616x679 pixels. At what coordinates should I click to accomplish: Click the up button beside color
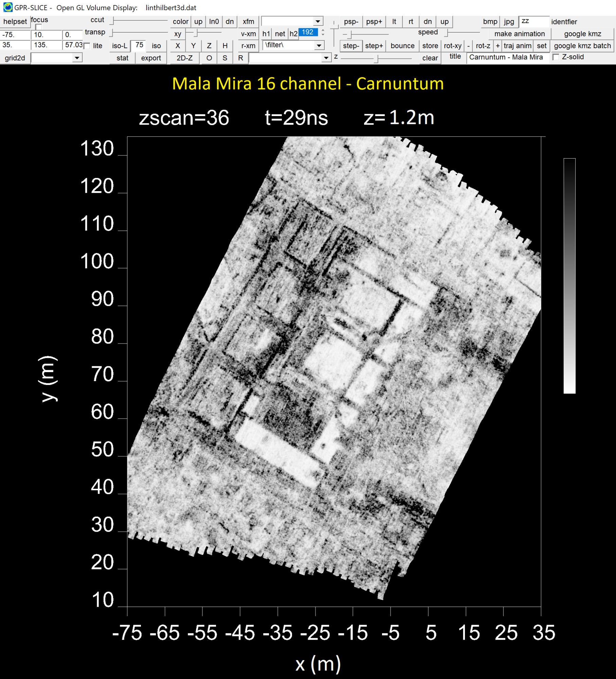(x=198, y=22)
